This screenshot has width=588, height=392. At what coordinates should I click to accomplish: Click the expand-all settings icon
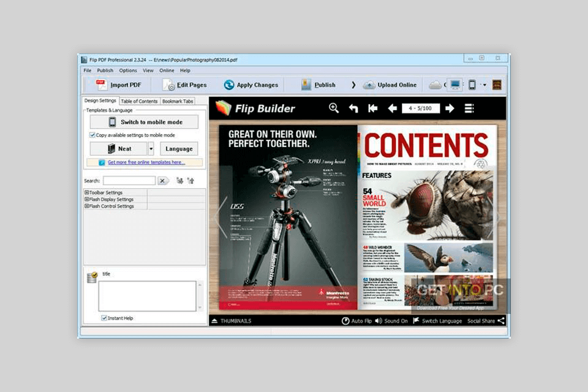[x=180, y=181]
